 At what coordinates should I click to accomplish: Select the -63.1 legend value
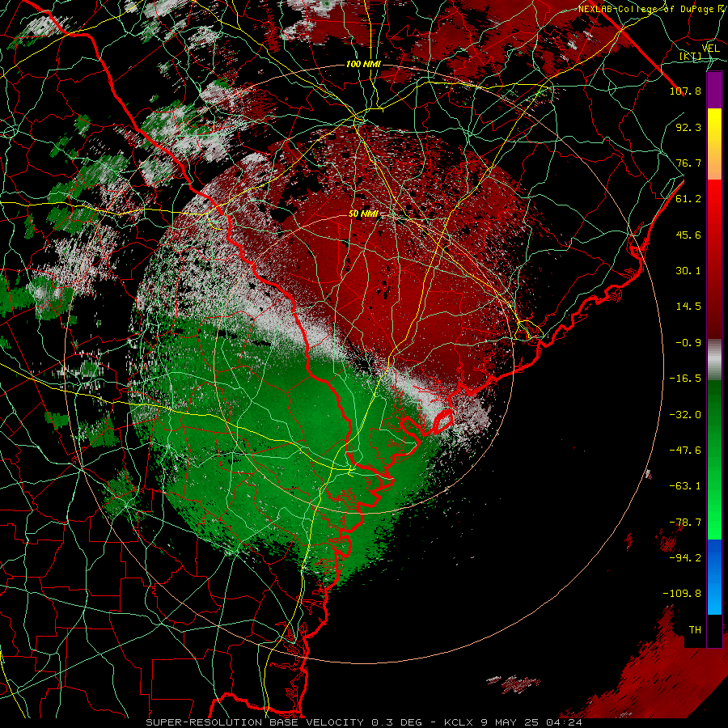(x=685, y=486)
